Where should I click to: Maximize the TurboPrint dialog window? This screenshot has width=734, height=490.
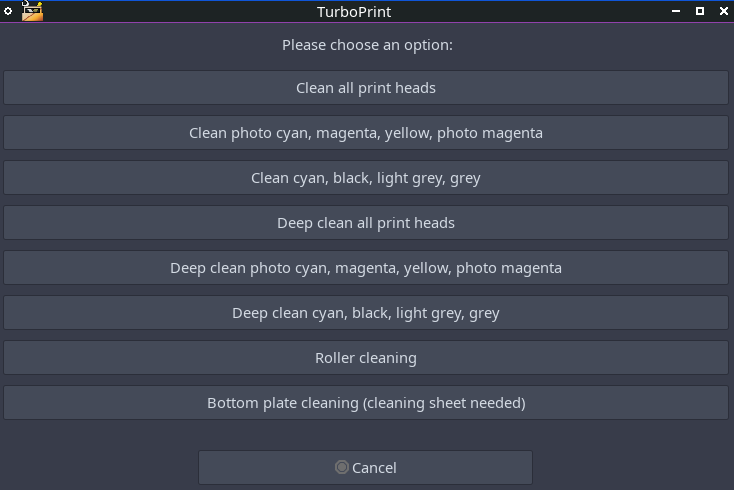[700, 11]
